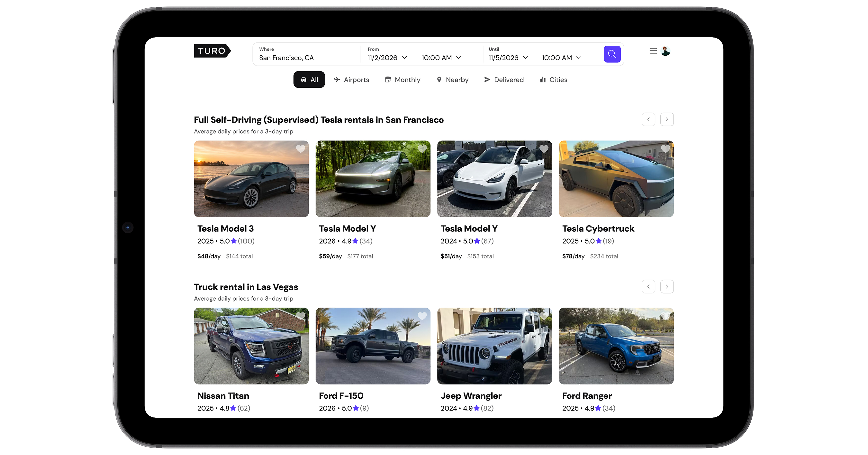Select the Monthly tab
868x455 pixels.
point(403,79)
